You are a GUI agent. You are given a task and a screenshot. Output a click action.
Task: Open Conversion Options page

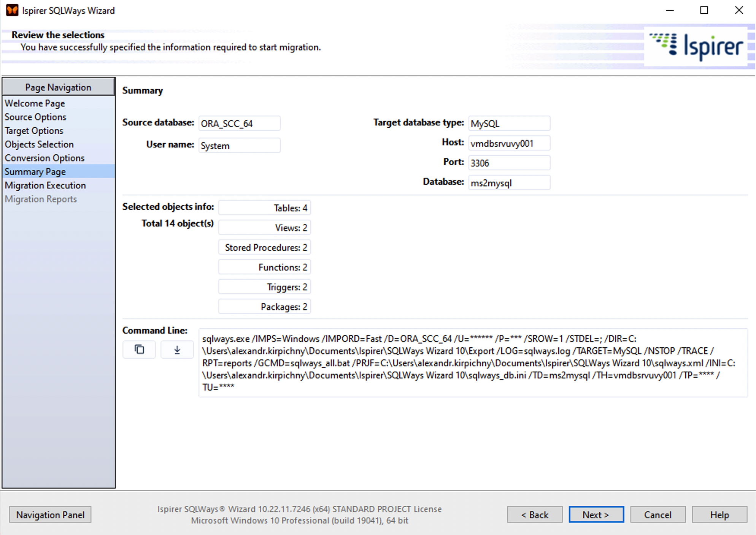coord(45,158)
